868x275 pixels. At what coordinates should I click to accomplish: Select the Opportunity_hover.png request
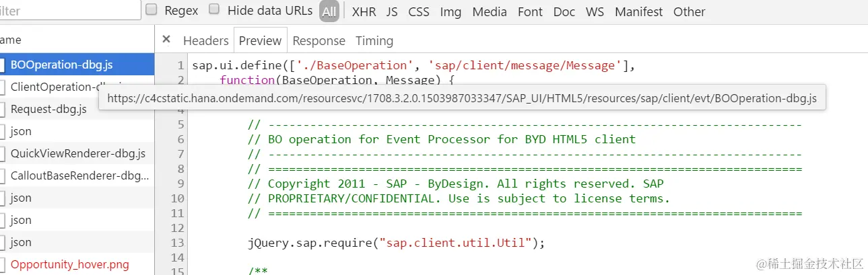pos(77,264)
